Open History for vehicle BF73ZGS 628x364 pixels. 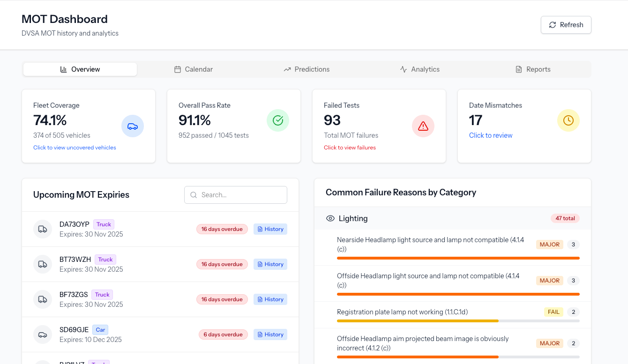coord(270,299)
